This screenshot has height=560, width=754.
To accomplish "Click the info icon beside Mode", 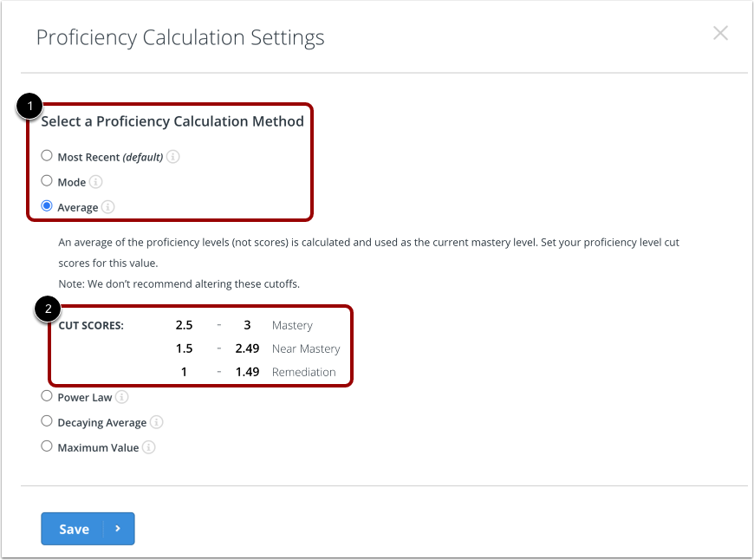I will click(x=95, y=181).
